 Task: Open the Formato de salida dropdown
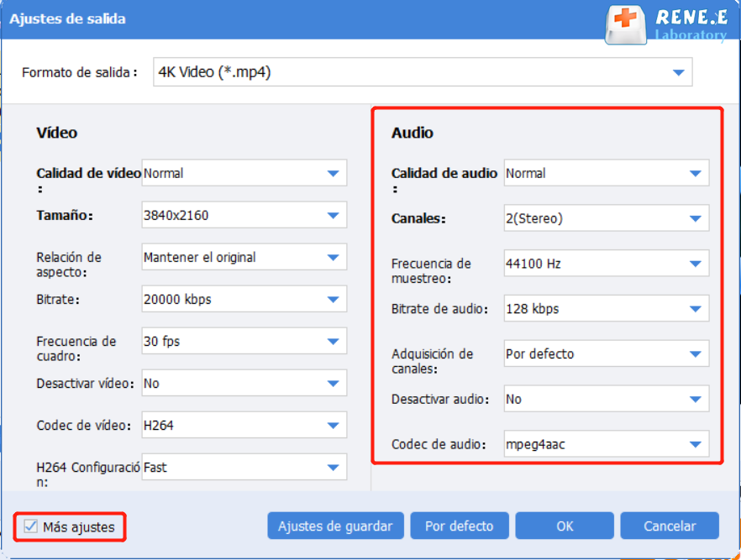423,73
